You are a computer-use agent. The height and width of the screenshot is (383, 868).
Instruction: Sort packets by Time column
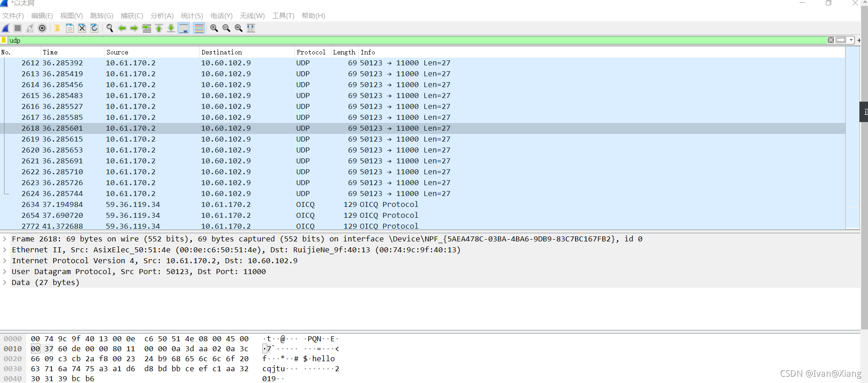tap(73, 52)
